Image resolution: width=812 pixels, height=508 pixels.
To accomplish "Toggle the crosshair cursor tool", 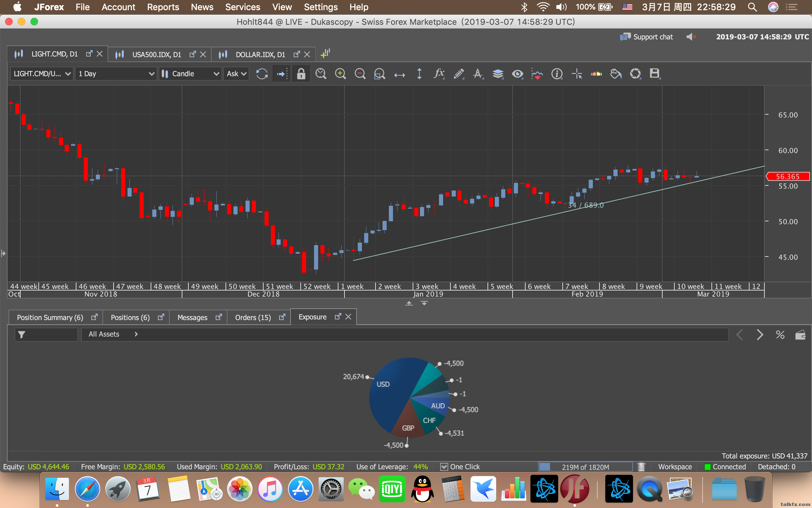I will coord(576,74).
